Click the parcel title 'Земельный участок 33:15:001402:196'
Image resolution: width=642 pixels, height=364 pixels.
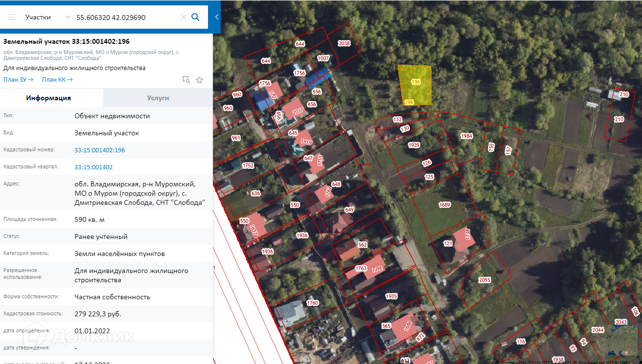[67, 41]
